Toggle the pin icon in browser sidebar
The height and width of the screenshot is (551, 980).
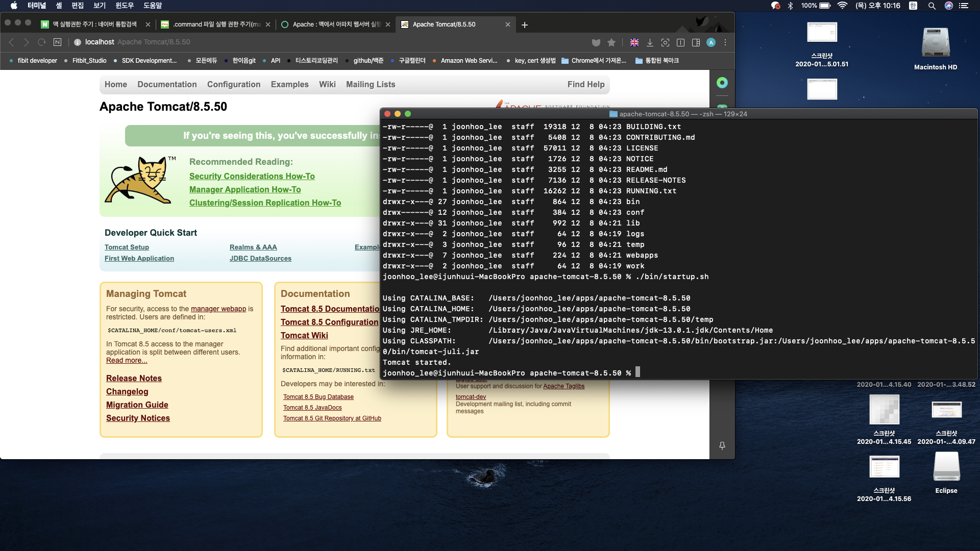[x=722, y=445]
